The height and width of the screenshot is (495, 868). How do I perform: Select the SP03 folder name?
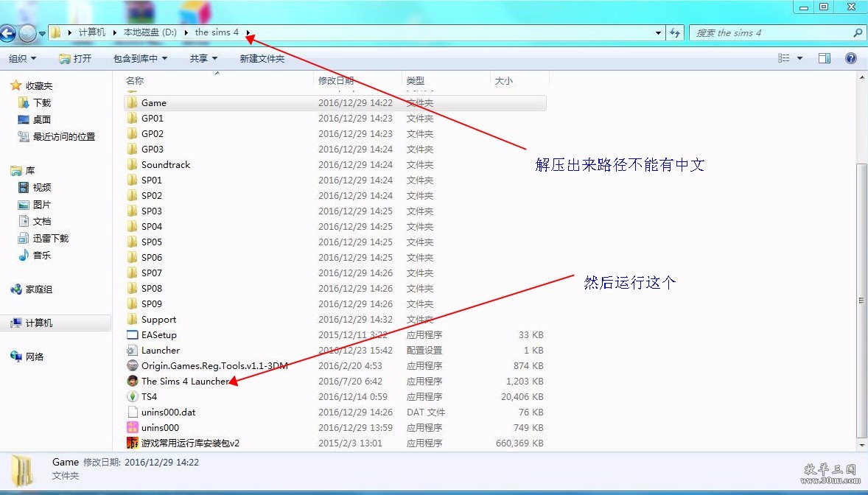click(152, 211)
